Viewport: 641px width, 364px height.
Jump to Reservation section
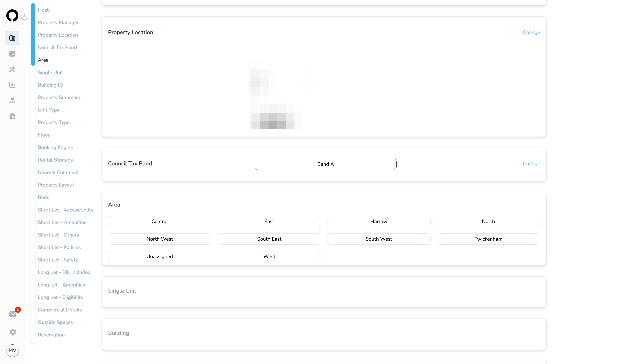(51, 335)
